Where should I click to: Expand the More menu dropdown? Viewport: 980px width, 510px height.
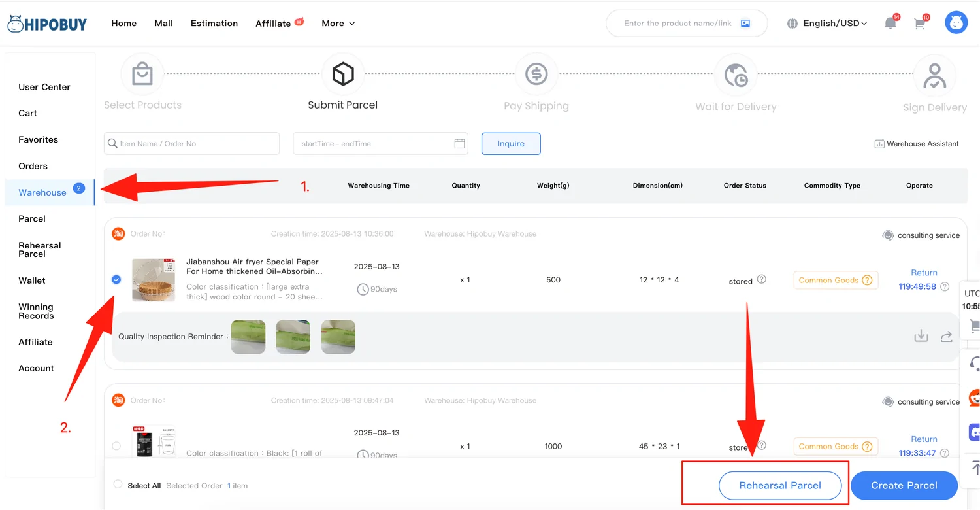coord(338,24)
